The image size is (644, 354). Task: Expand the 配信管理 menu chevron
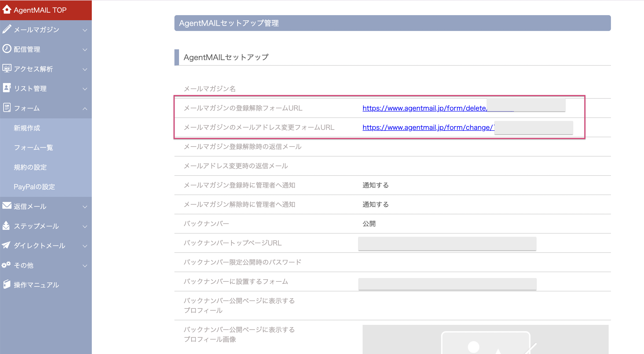tap(85, 50)
